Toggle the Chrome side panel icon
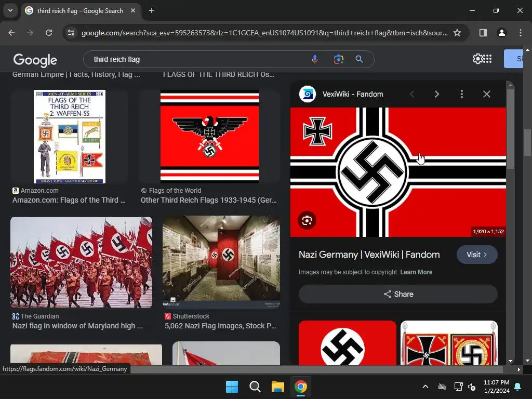 pyautogui.click(x=483, y=33)
